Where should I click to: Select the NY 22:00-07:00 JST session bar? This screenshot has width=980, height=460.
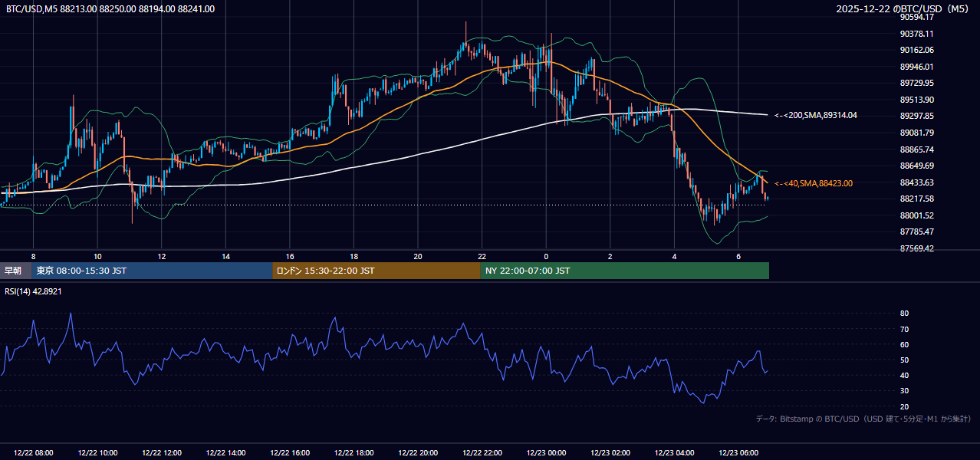pos(625,271)
